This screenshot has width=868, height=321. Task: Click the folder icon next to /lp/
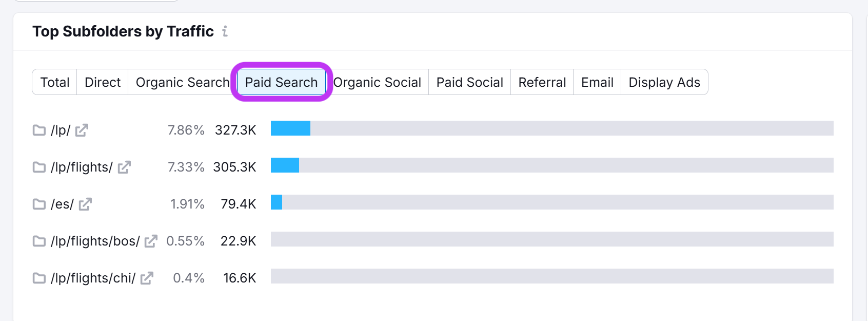(39, 130)
